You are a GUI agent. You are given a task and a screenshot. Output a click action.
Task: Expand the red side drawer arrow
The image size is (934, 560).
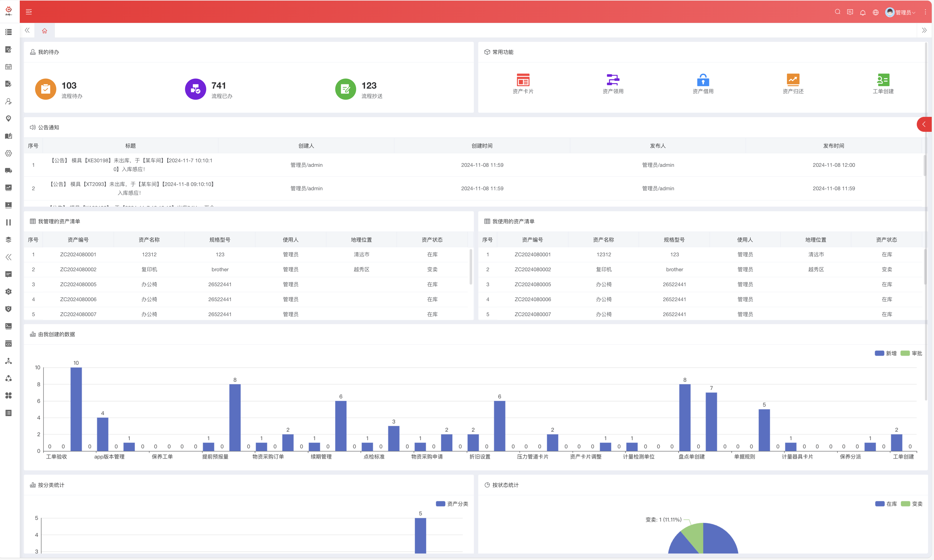(924, 124)
